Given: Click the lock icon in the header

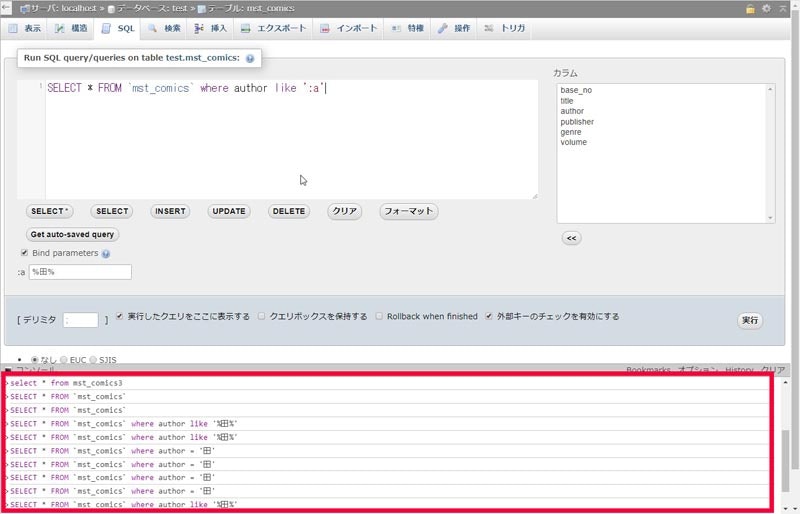Looking at the screenshot, I should [x=750, y=9].
